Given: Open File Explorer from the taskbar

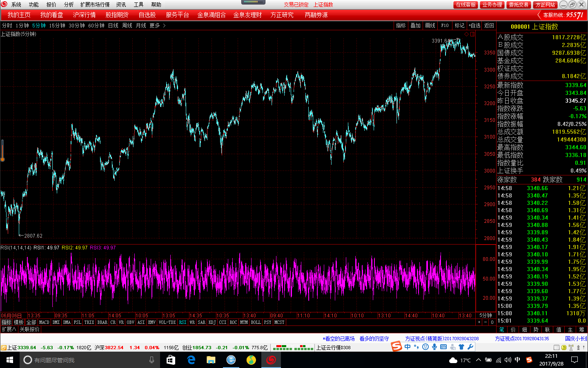Looking at the screenshot, I should click(x=211, y=360).
